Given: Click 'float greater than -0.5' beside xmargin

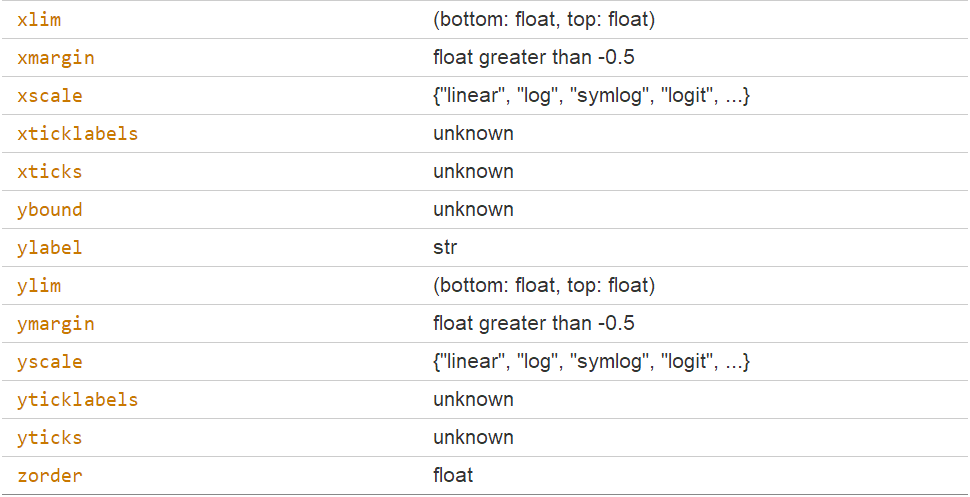Looking at the screenshot, I should (x=533, y=58).
